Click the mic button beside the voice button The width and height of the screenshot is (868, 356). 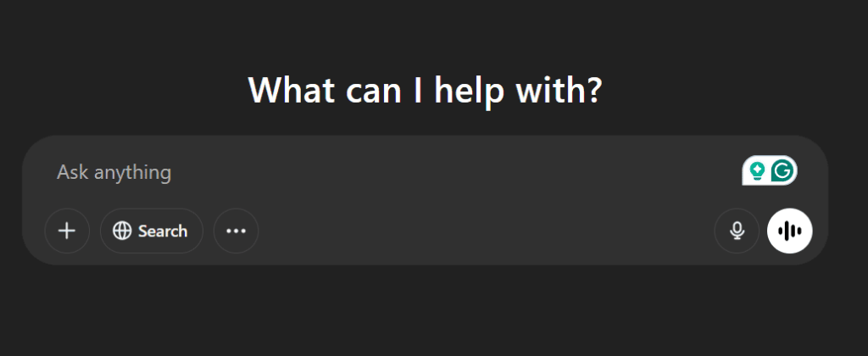[737, 231]
